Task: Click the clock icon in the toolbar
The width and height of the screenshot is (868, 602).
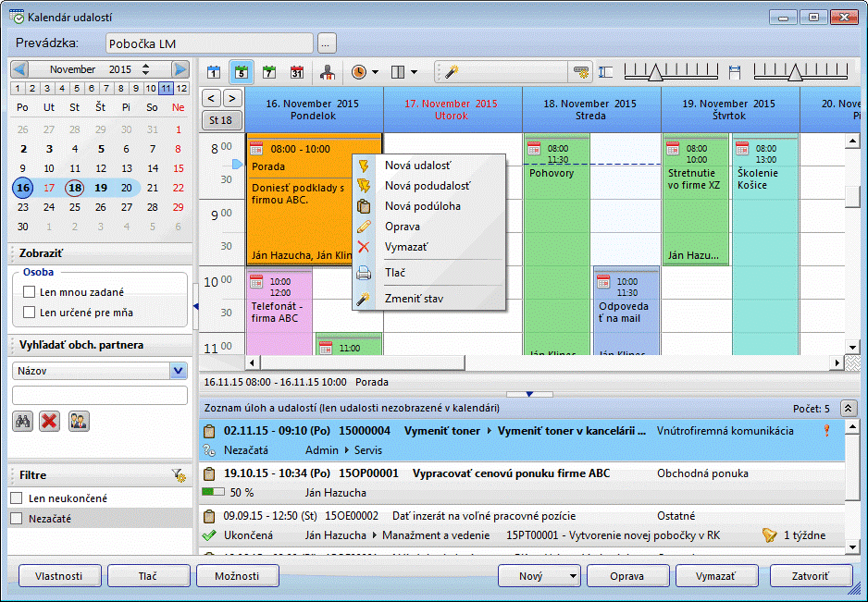Action: point(359,72)
